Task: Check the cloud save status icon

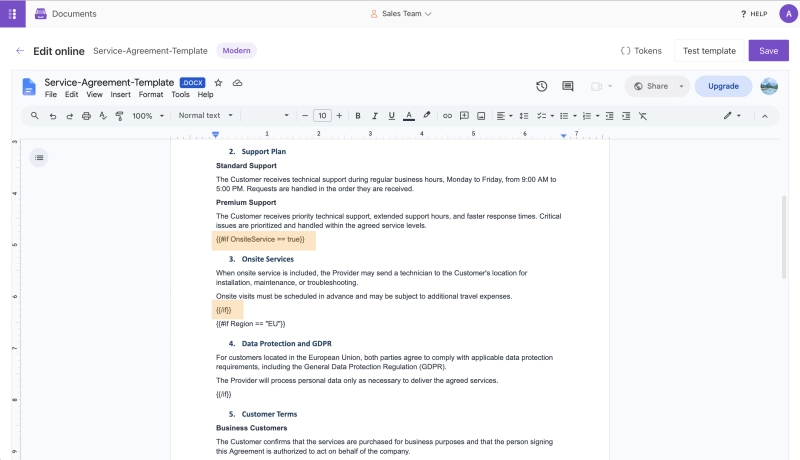Action: tap(237, 83)
